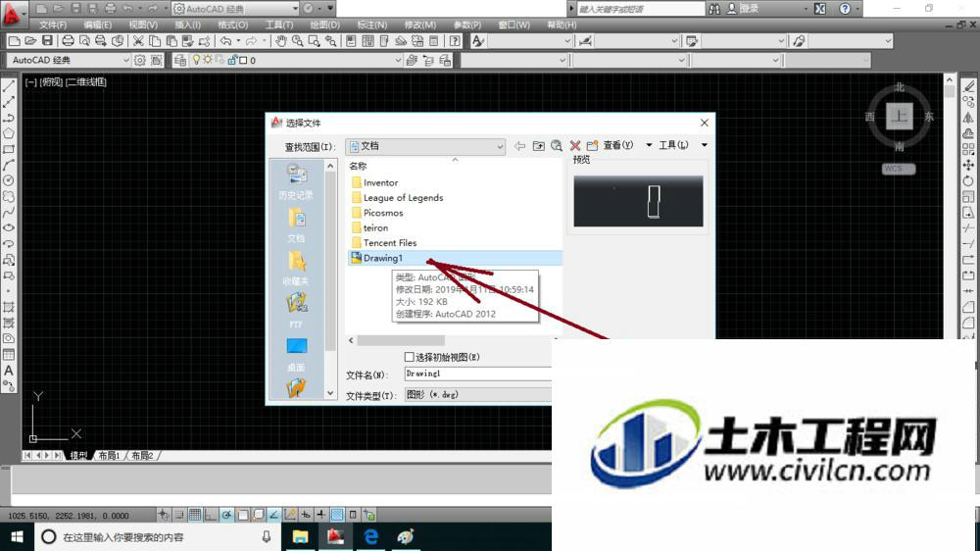The width and height of the screenshot is (980, 551).
Task: Select the Circle draw tool
Action: pyautogui.click(x=9, y=180)
